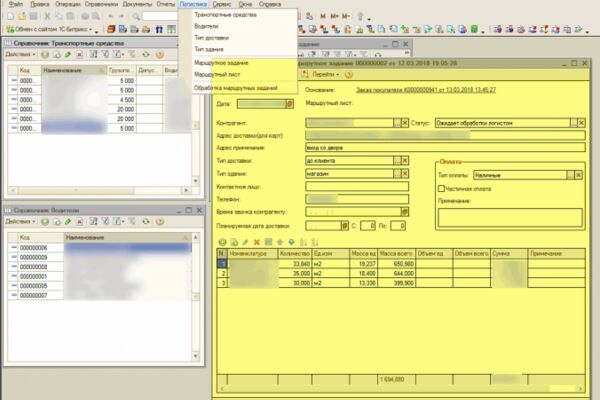
Task: Toggle the Частичная оплата checkbox
Action: click(x=441, y=189)
